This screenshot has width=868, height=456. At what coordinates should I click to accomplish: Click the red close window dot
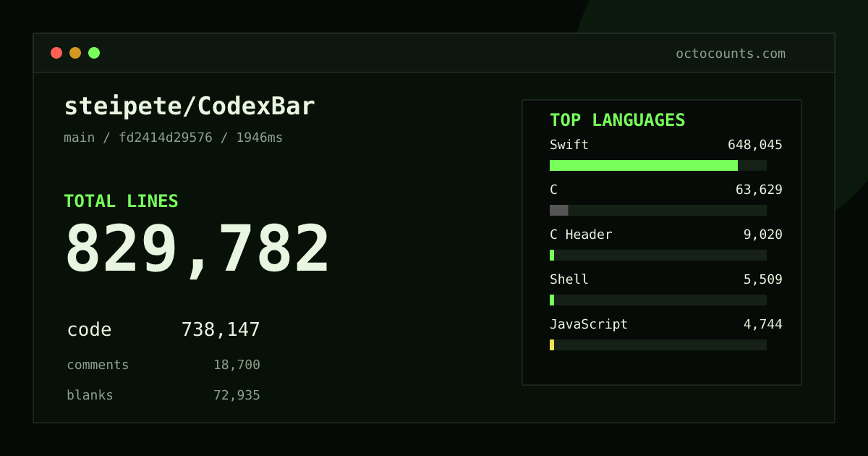[x=56, y=53]
